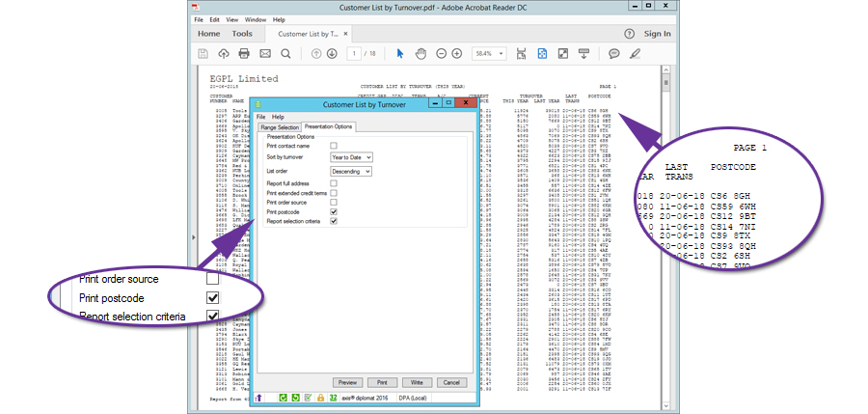This screenshot has height=414, width=868.
Task: Open Help menu in Acrobat Reader
Action: (279, 19)
